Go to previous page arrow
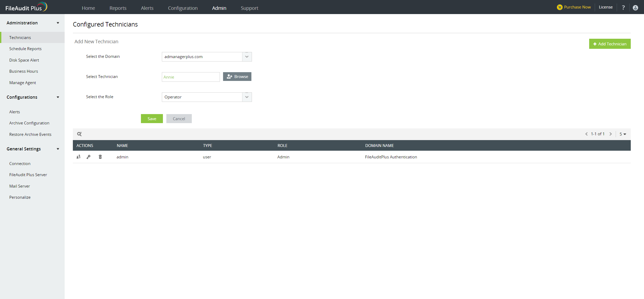The image size is (644, 299). (x=586, y=134)
